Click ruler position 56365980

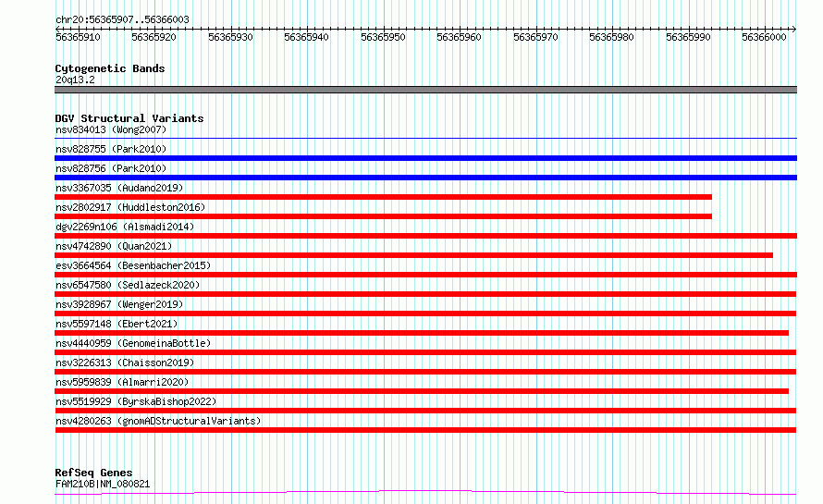(x=611, y=37)
